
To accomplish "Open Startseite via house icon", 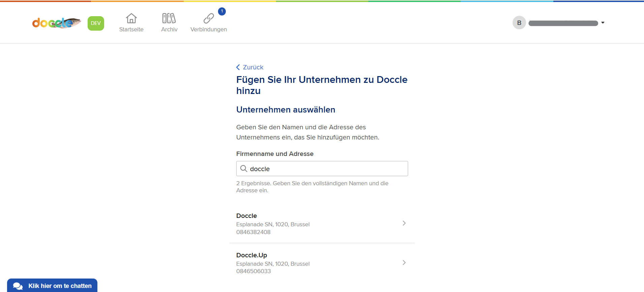I will [131, 18].
